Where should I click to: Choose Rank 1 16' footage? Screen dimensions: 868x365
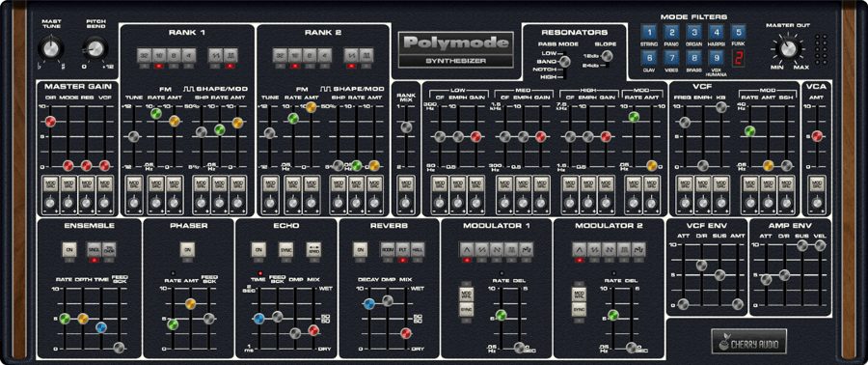tap(159, 55)
